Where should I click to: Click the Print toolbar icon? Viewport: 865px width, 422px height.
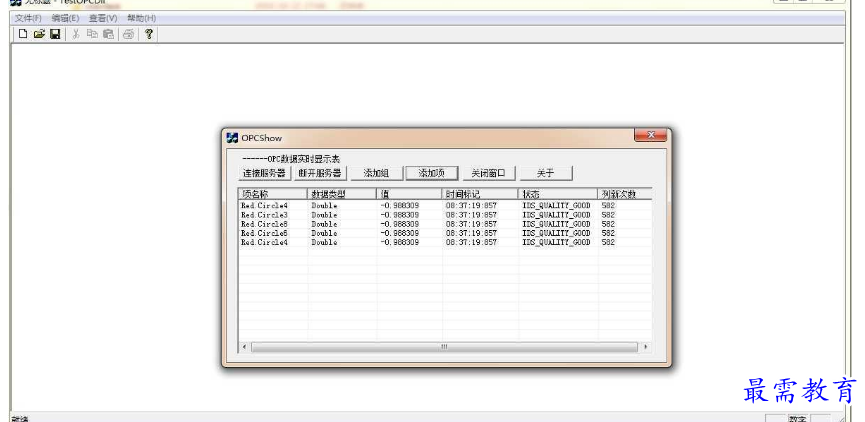[x=129, y=34]
